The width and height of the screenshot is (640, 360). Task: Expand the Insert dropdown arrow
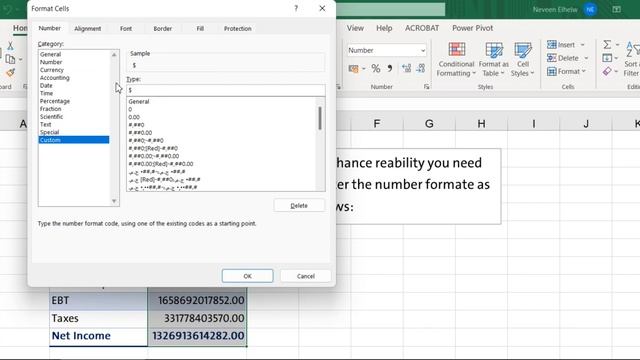(582, 44)
